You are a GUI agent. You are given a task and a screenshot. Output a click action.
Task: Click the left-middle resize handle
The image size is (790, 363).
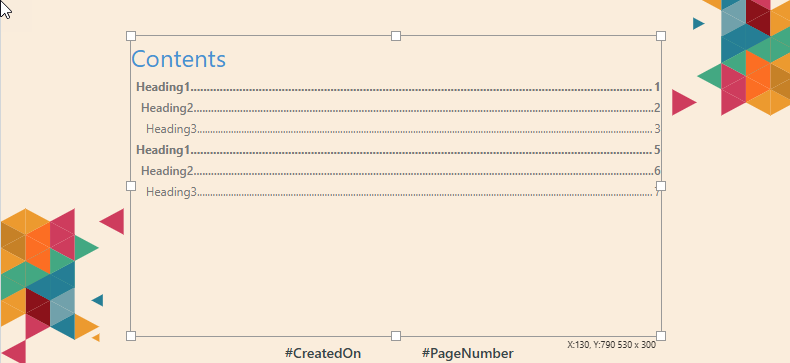point(131,186)
